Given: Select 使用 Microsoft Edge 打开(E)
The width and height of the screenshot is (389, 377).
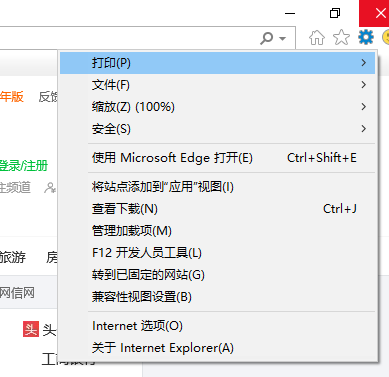Looking at the screenshot, I should (x=217, y=158).
